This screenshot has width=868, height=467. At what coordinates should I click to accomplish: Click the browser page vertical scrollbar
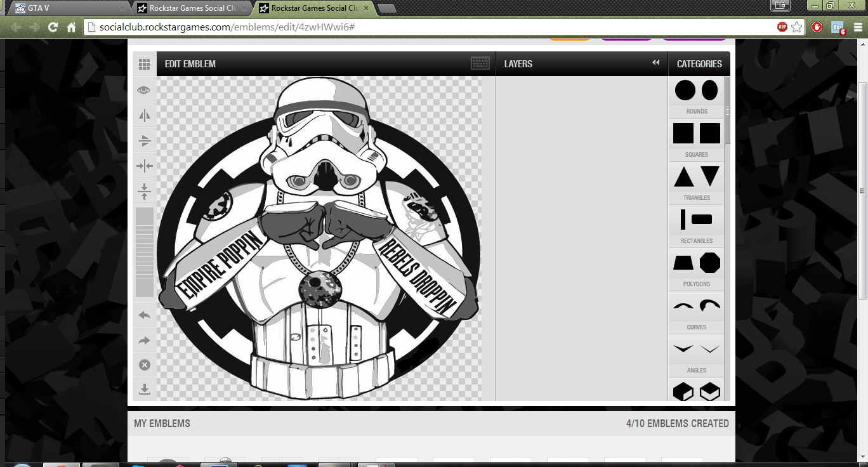(863, 190)
